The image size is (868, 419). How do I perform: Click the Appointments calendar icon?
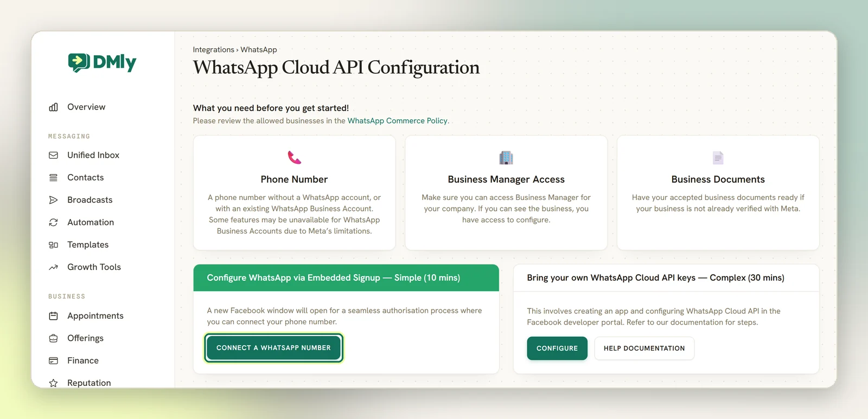point(53,316)
